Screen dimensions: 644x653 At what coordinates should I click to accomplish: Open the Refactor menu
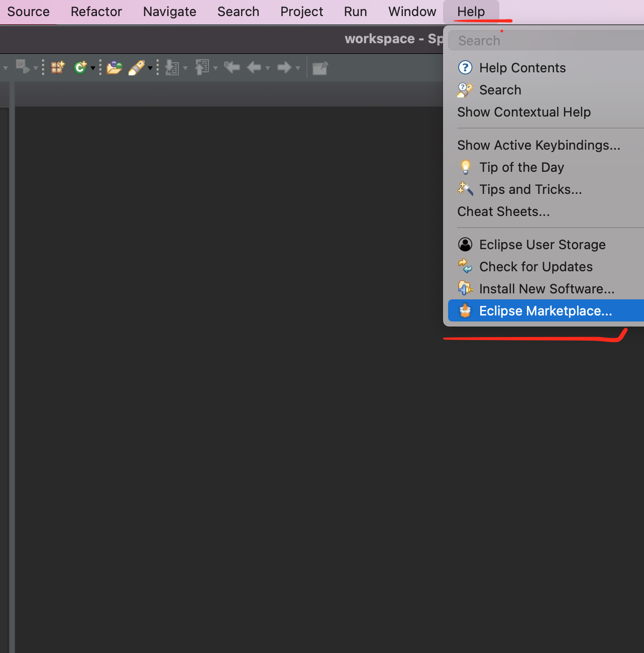96,12
